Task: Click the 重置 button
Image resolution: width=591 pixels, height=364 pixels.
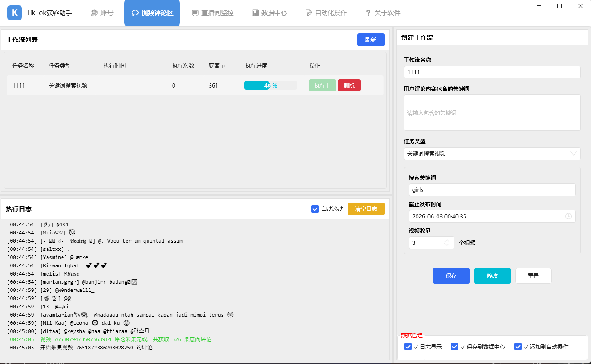Action: (x=533, y=276)
